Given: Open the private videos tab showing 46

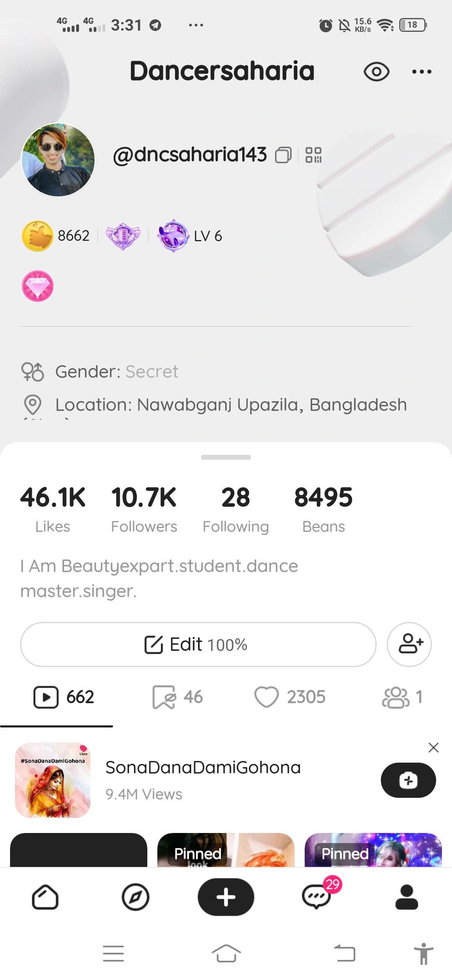Looking at the screenshot, I should (177, 697).
